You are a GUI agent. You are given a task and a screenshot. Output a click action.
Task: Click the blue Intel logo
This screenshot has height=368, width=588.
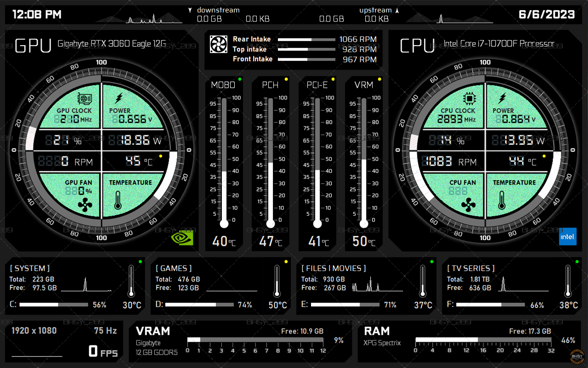pos(567,236)
